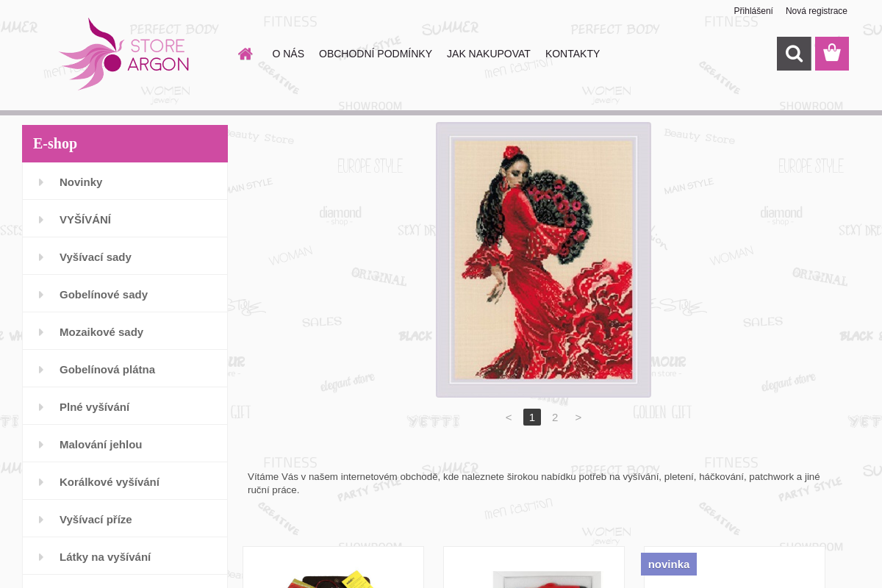882x588 pixels.
Task: Click the Přihlášení login link
Action: click(x=753, y=11)
